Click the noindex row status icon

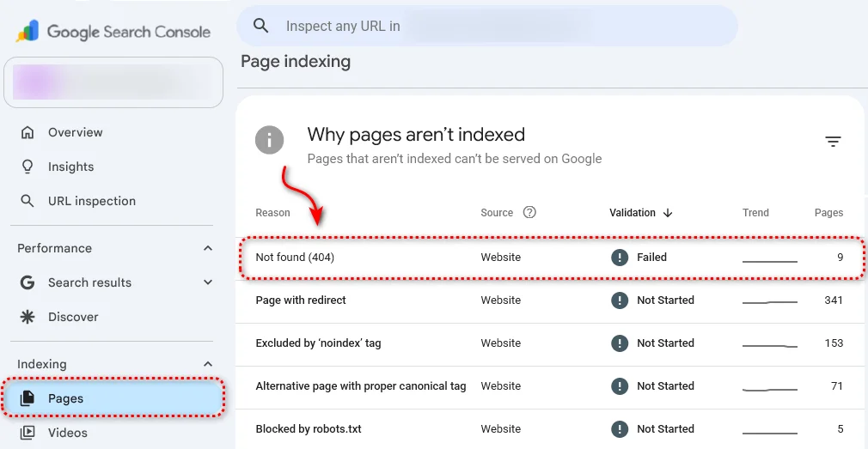(x=620, y=344)
